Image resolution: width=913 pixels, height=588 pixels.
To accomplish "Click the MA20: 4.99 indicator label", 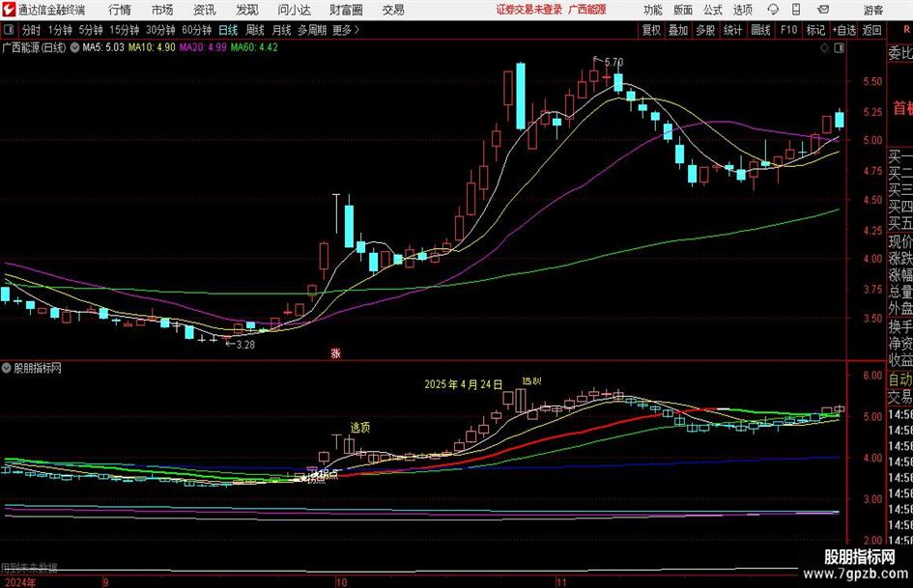I will [x=203, y=47].
